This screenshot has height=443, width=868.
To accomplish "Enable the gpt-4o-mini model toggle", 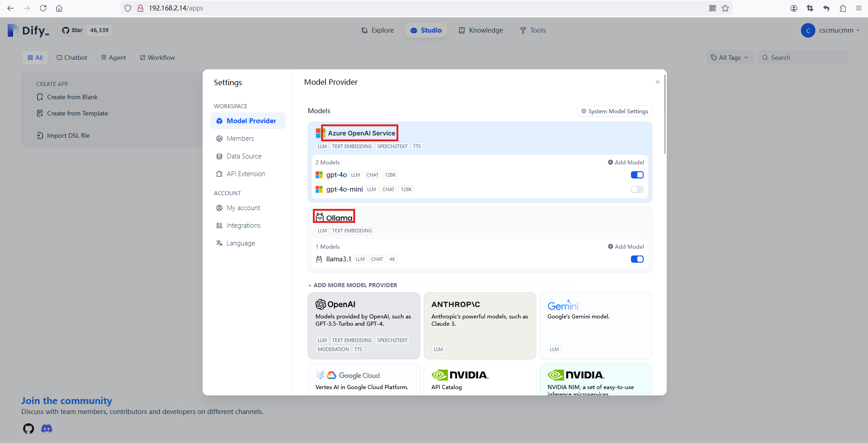I will click(637, 189).
